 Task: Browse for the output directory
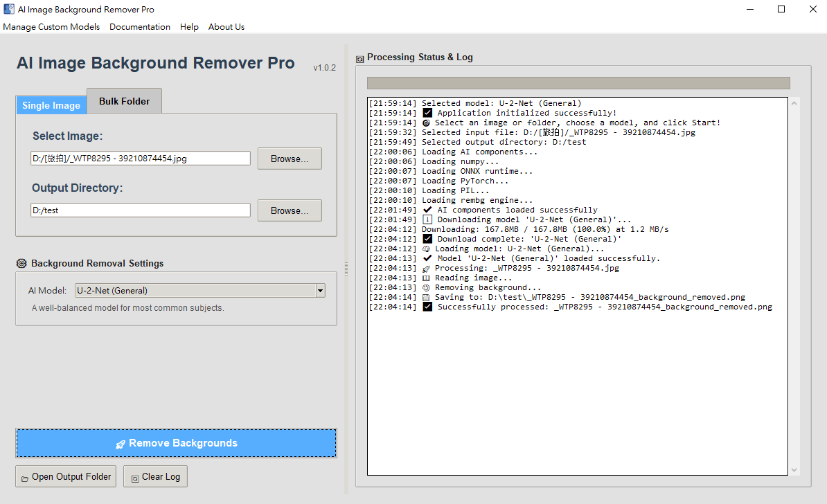coord(290,210)
